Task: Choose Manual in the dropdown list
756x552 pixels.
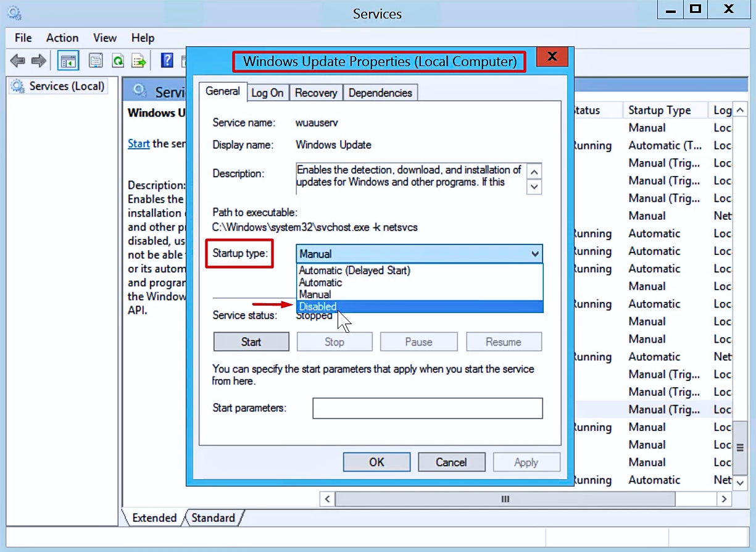Action: click(x=420, y=295)
